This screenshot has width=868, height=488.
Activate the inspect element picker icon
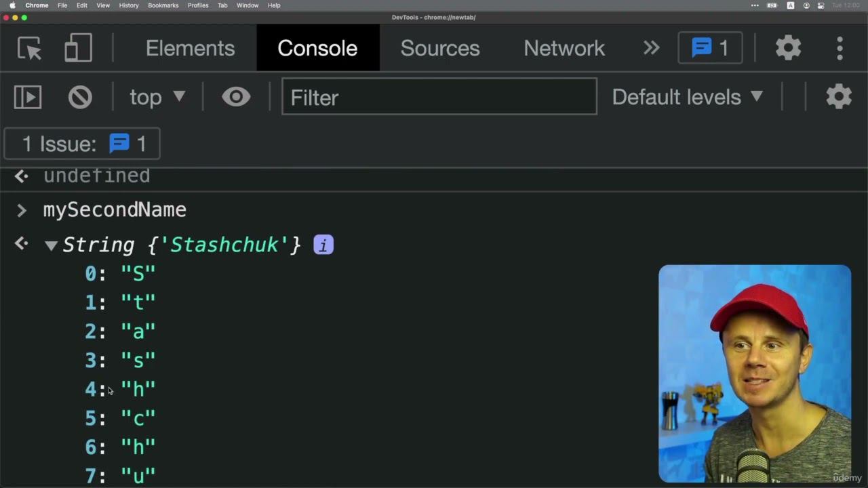29,48
